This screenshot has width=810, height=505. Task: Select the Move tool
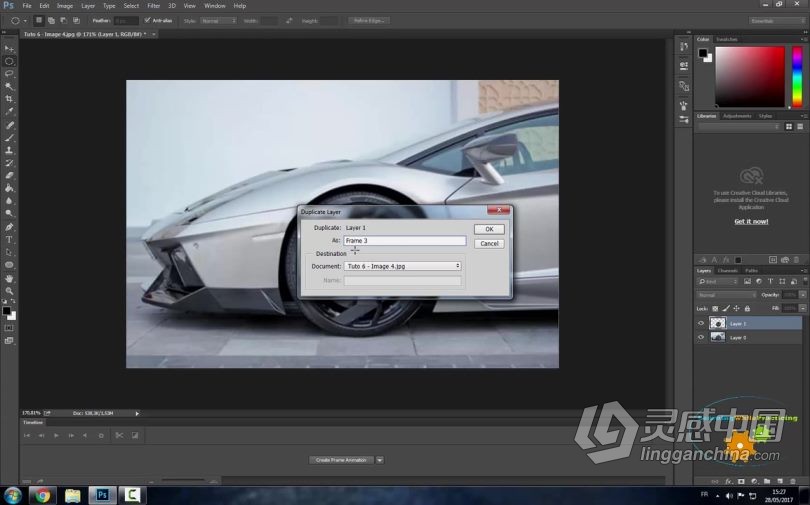(x=9, y=49)
